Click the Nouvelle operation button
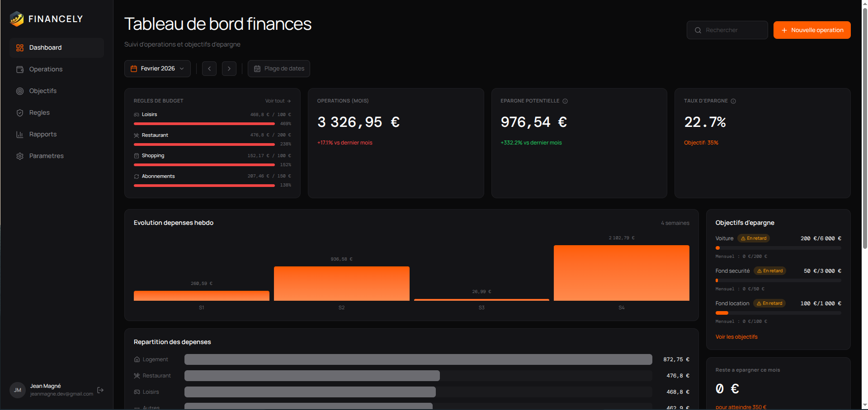 tap(812, 30)
